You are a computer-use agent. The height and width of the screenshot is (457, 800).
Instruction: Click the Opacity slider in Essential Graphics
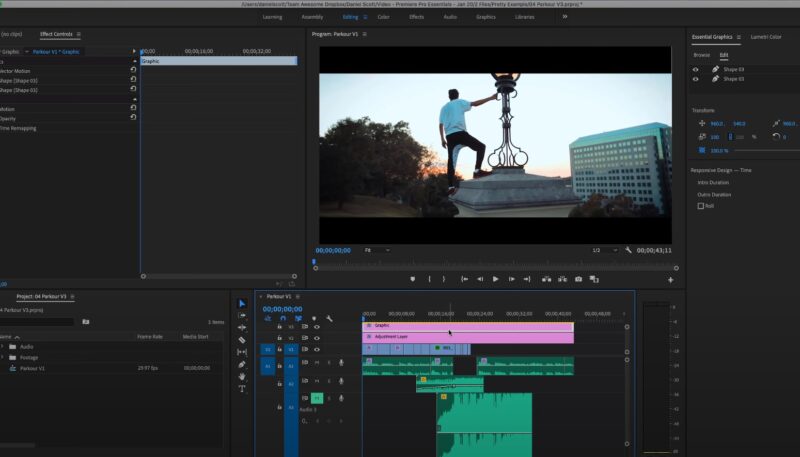point(765,150)
